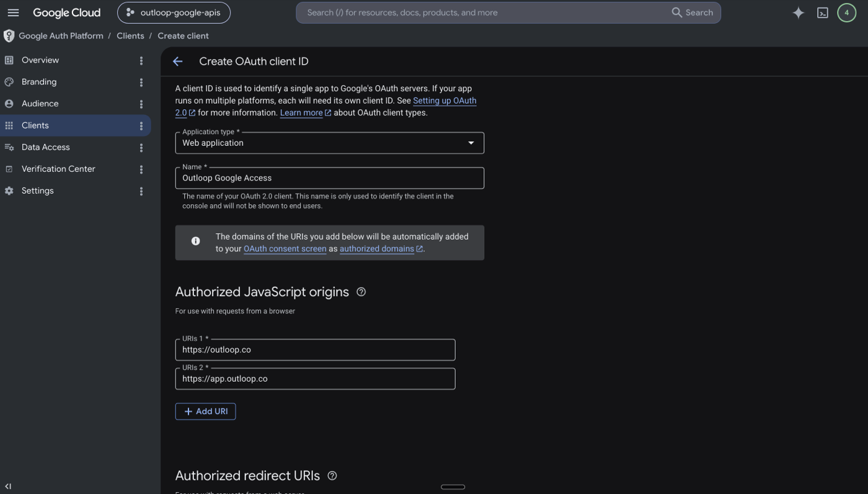The width and height of the screenshot is (868, 494).
Task: Click the Create client breadcrumb text
Action: click(183, 36)
